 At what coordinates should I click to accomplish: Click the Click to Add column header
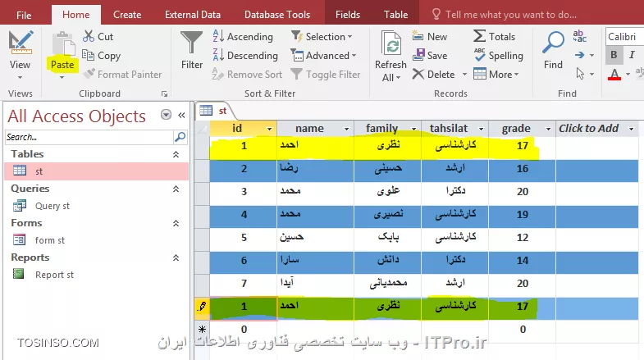point(596,129)
